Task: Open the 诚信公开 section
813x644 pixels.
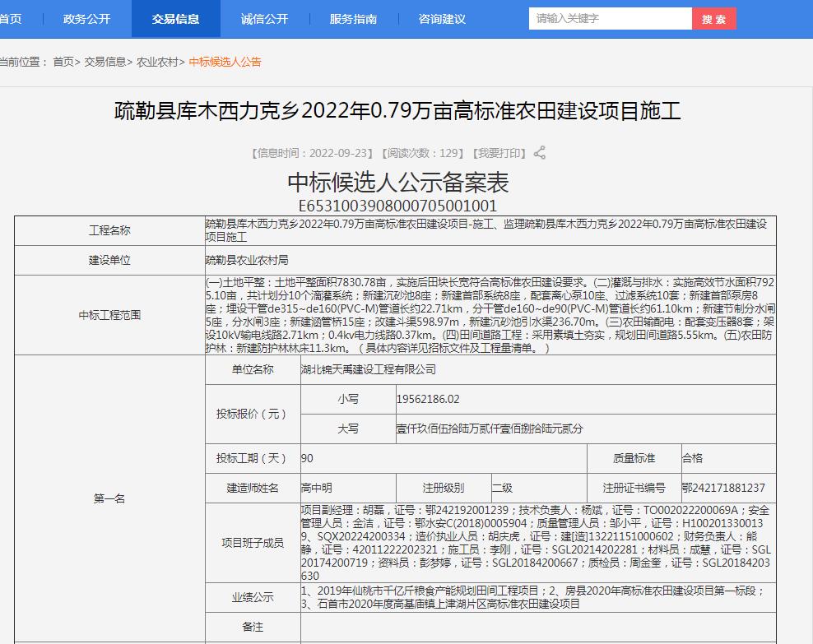Action: click(x=263, y=18)
